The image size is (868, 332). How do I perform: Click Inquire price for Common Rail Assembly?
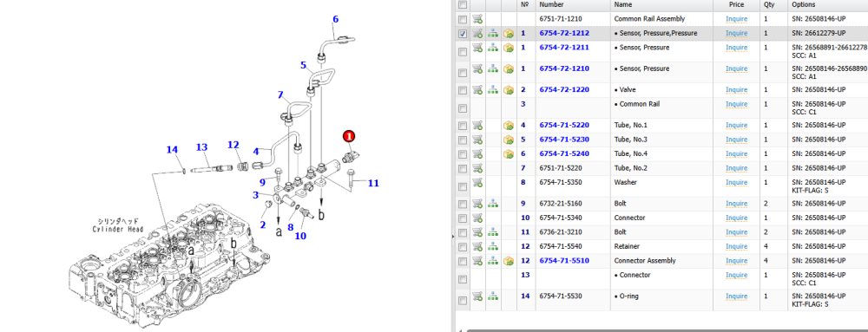[736, 19]
